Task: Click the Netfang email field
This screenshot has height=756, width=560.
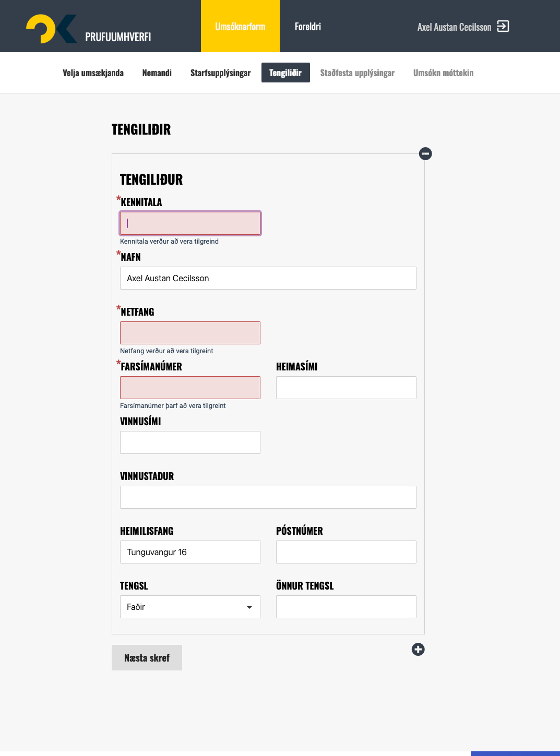Action: point(190,333)
